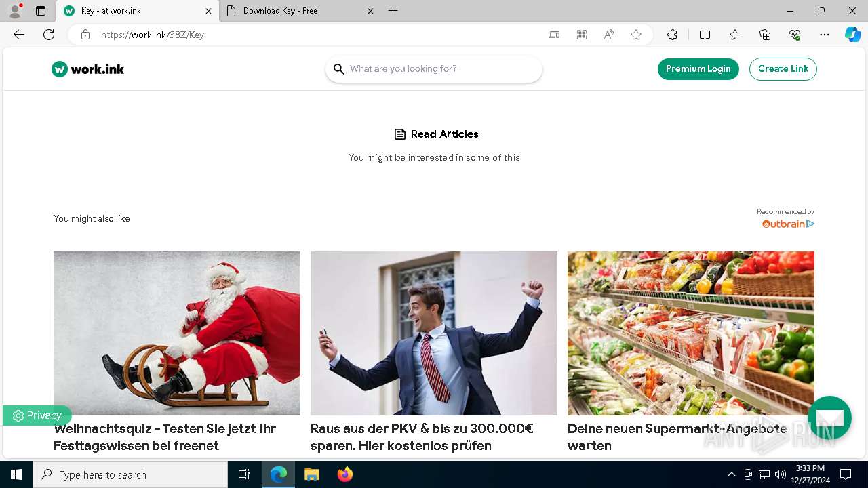Open the cheering businessman article image

click(434, 333)
